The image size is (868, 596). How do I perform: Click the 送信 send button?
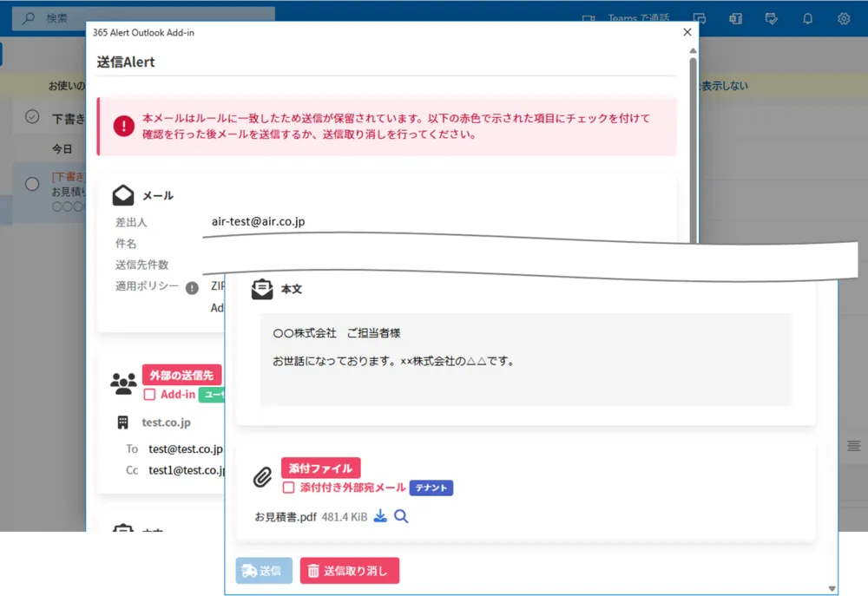[264, 571]
